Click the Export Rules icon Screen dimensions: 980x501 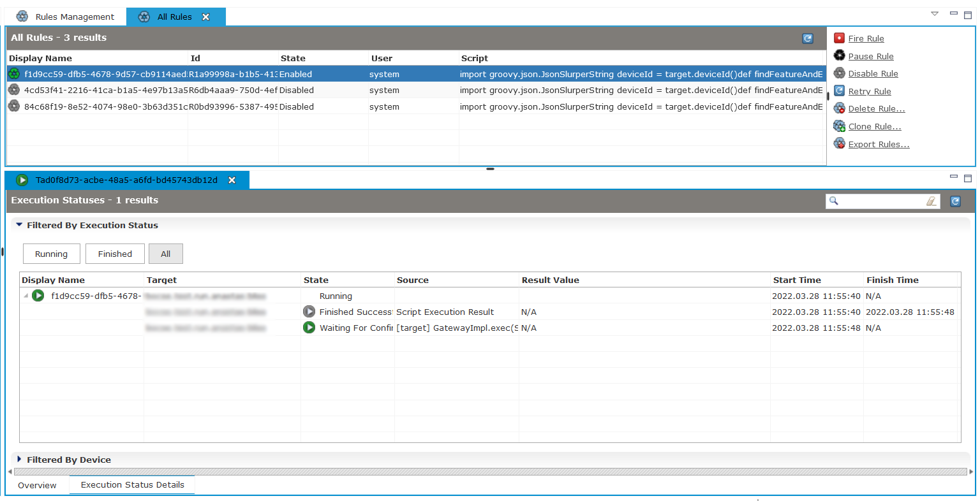pos(840,143)
